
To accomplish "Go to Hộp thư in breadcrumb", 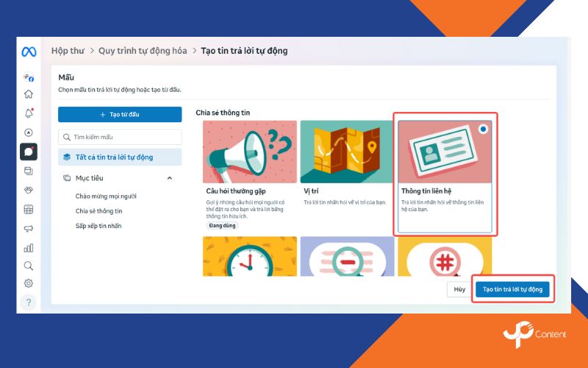I will tap(68, 51).
